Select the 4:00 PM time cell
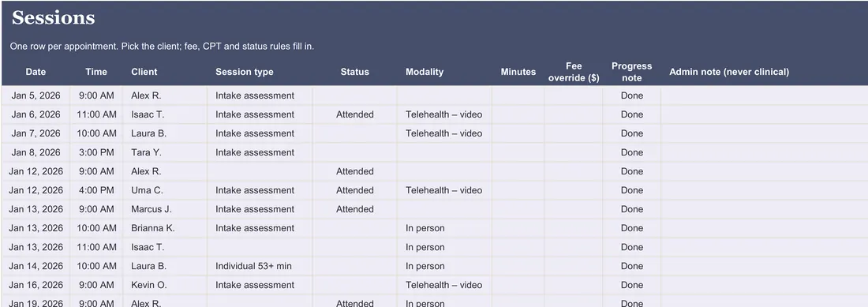This screenshot has width=868, height=307. tap(96, 190)
